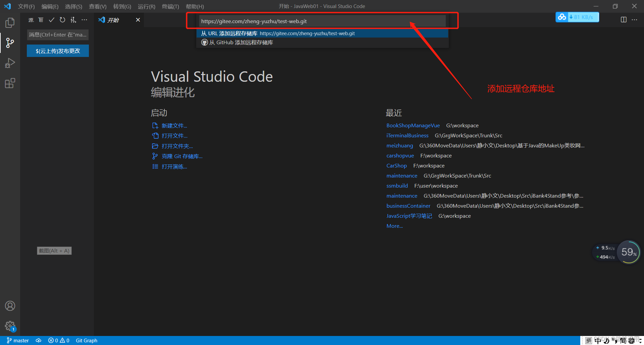Select 从 URL 添加远程存储库 option
The height and width of the screenshot is (345, 644).
point(322,33)
